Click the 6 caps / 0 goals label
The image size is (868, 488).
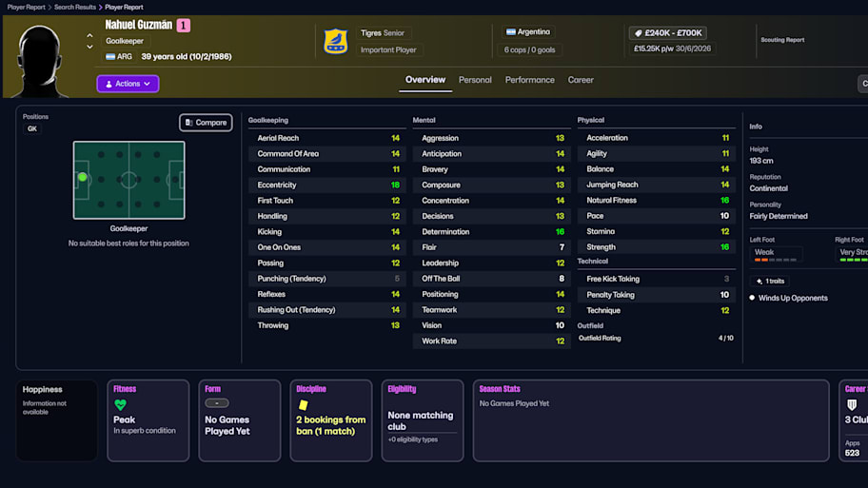[529, 49]
